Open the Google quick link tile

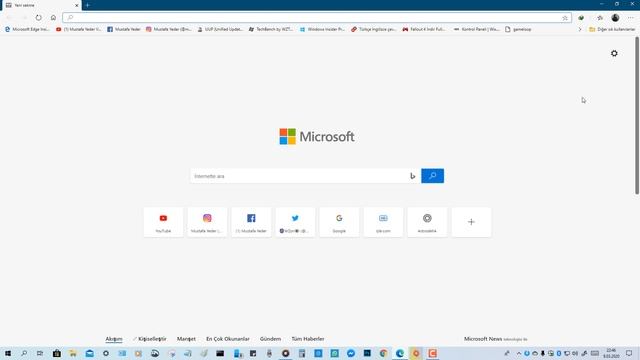pyautogui.click(x=339, y=222)
